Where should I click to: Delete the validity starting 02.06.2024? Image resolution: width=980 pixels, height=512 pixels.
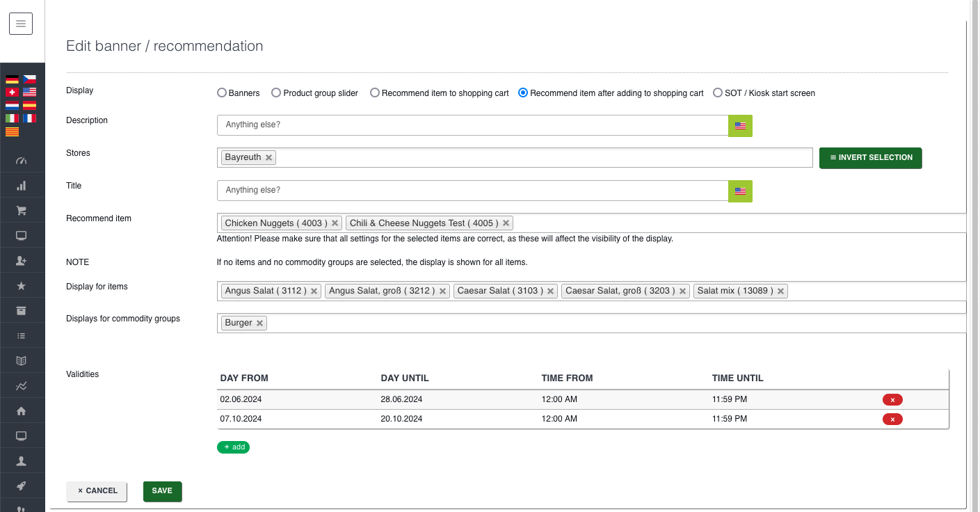pos(892,400)
